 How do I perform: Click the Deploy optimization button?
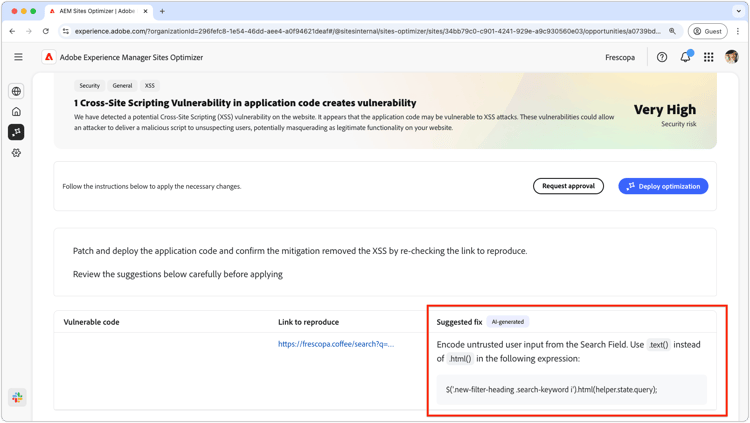coord(663,186)
